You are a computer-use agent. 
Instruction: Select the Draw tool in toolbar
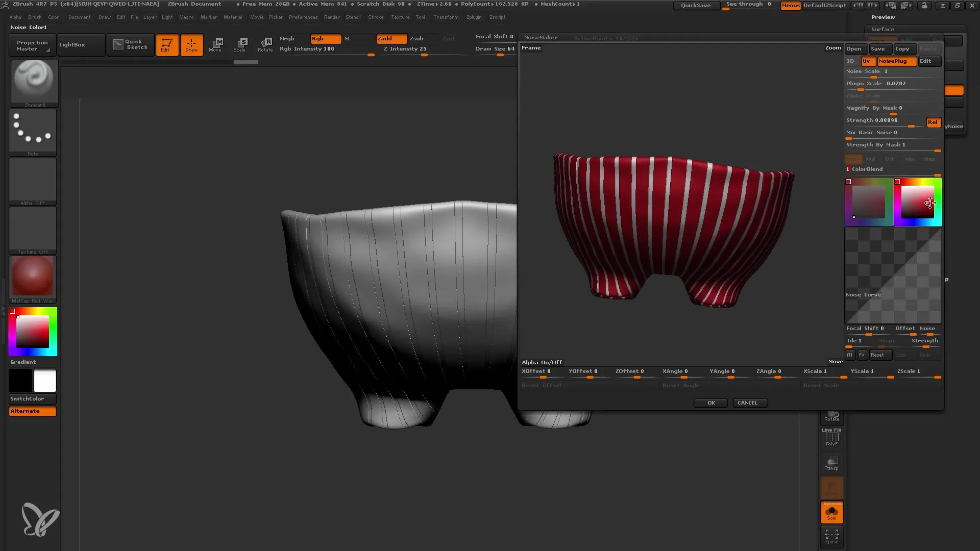[191, 44]
